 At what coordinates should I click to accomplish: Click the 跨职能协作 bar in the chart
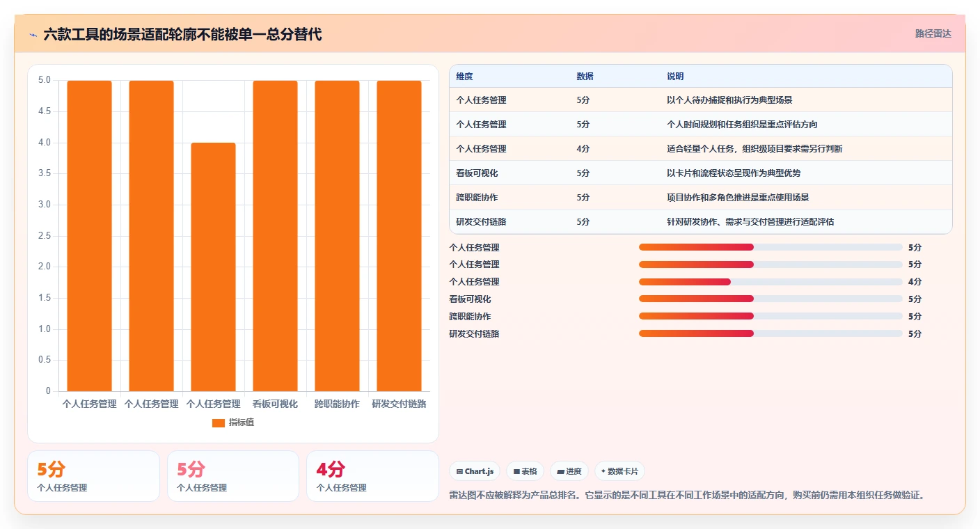(x=337, y=236)
